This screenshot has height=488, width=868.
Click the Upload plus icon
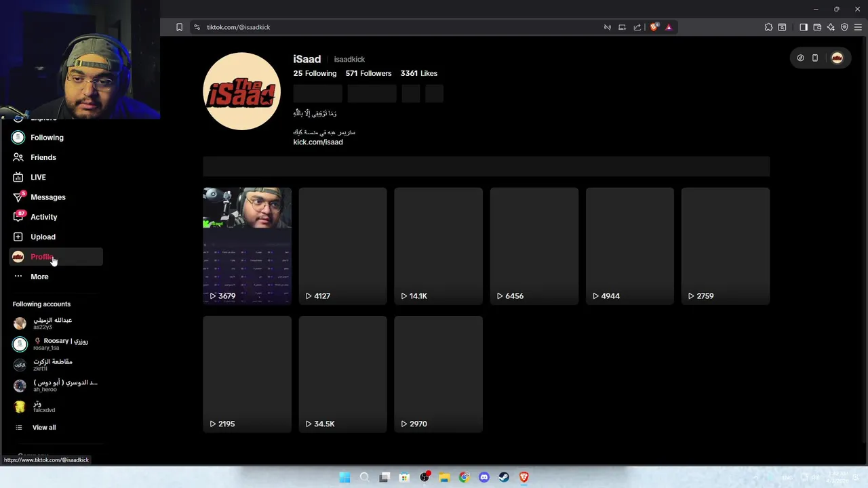click(18, 237)
